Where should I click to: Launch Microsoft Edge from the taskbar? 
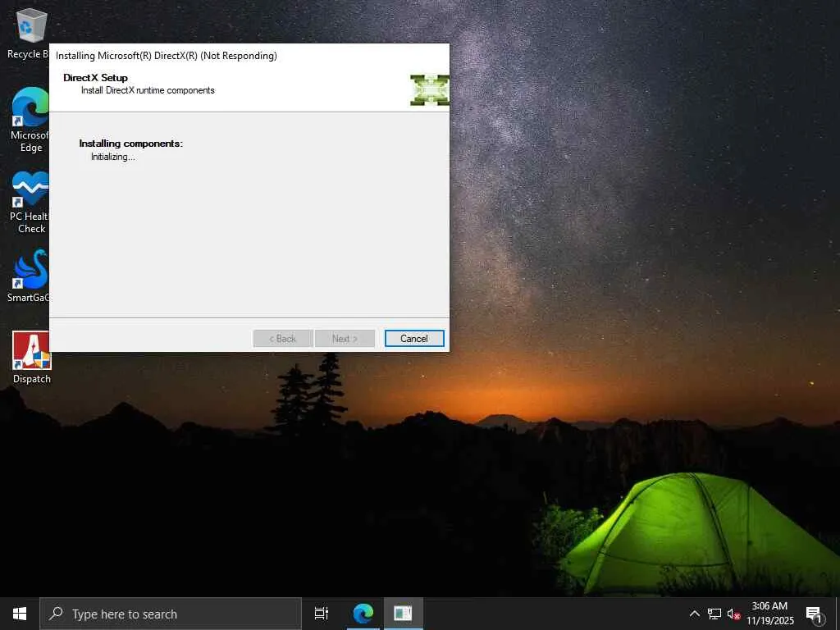363,614
